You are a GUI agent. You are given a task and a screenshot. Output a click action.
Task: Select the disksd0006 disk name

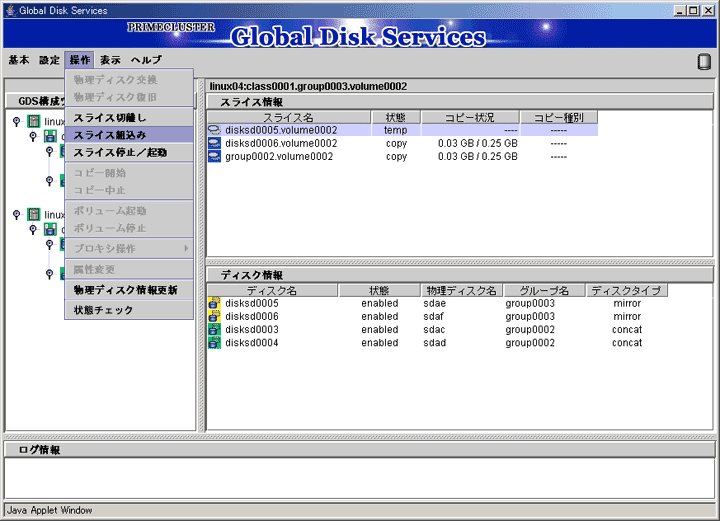pos(252,316)
